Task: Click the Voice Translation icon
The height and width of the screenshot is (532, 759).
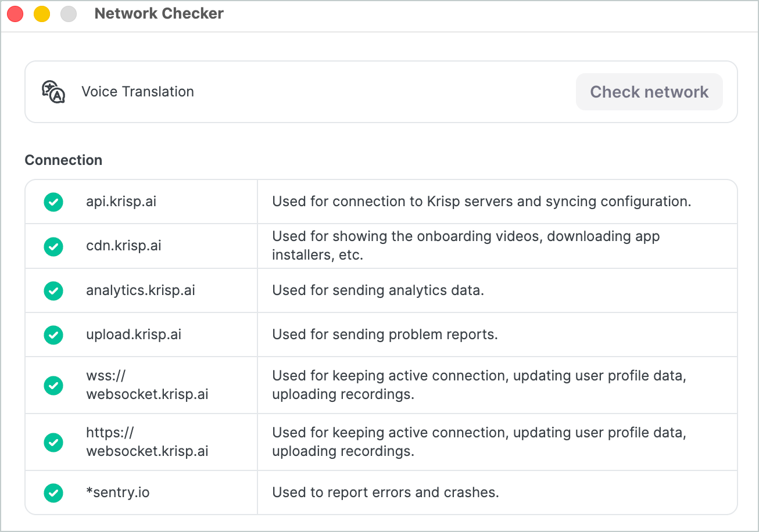Action: pyautogui.click(x=53, y=92)
